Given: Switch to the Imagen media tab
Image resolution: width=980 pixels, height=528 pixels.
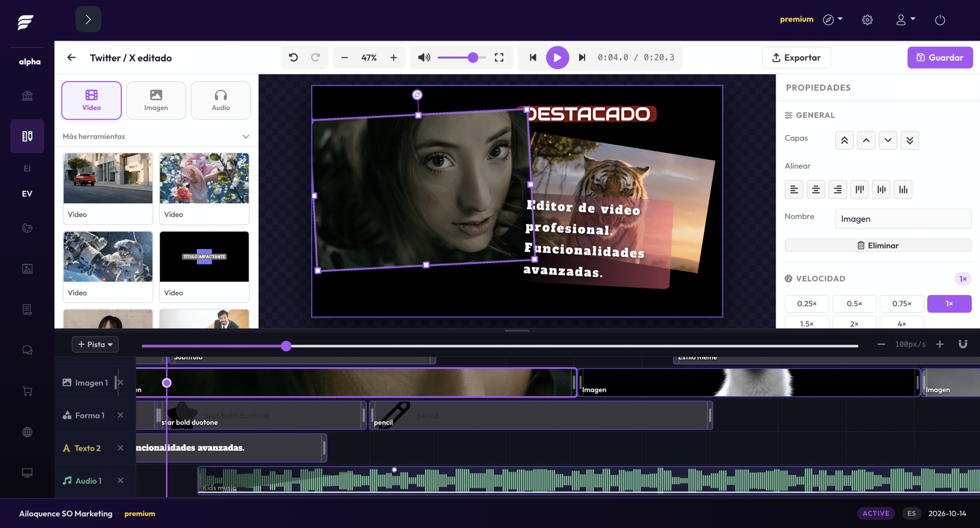Looking at the screenshot, I should (156, 100).
